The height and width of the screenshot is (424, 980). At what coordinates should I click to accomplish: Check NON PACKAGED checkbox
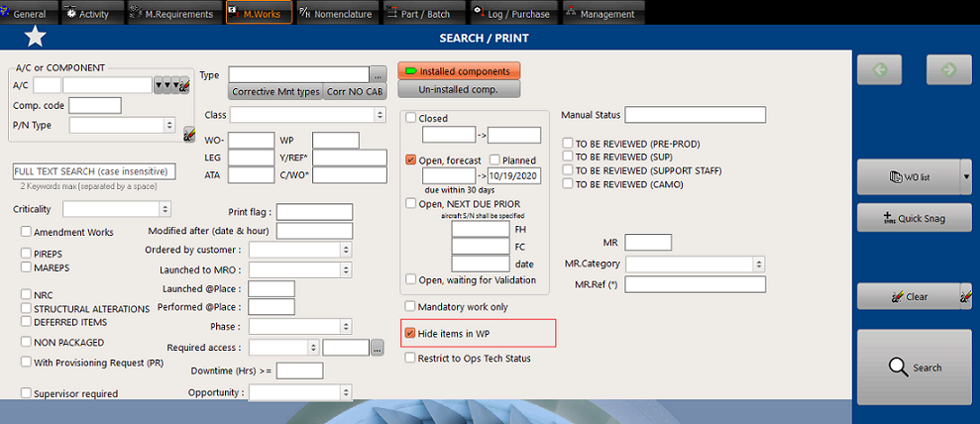pyautogui.click(x=26, y=342)
